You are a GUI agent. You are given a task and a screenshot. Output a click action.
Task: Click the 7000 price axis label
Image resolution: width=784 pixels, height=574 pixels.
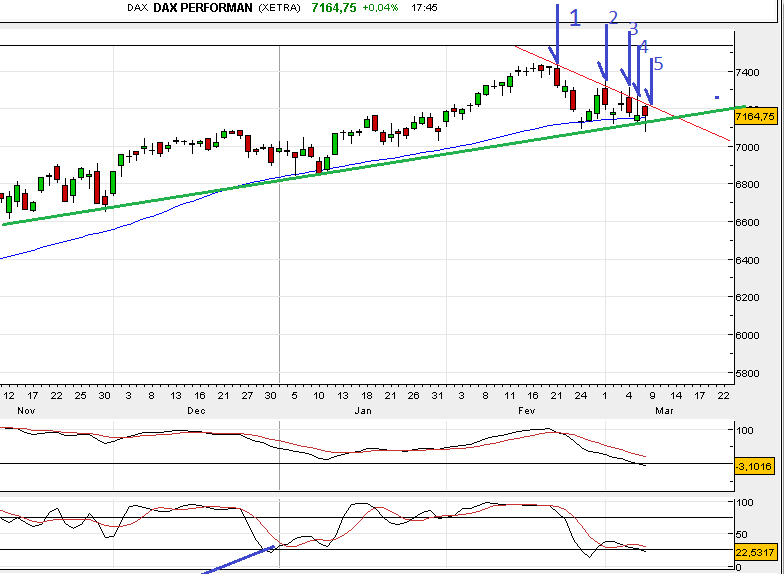(747, 147)
